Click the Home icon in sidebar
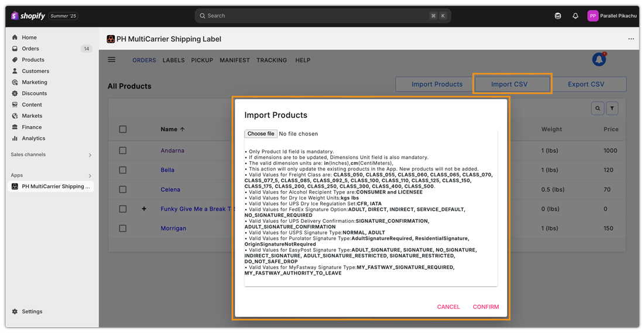This screenshot has height=333, width=644. (x=15, y=38)
